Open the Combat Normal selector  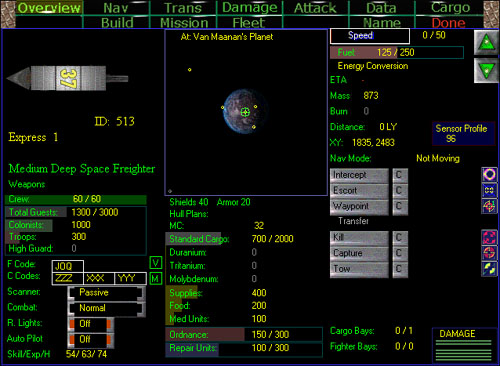tap(106, 308)
